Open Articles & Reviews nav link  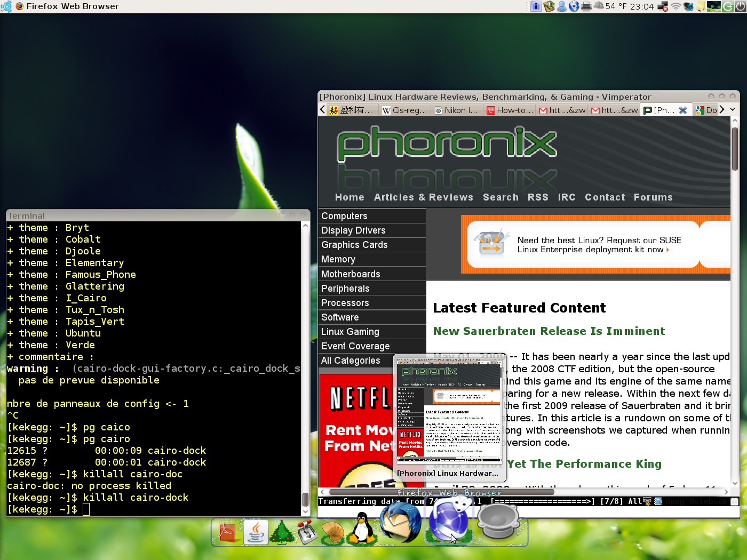[x=424, y=197]
